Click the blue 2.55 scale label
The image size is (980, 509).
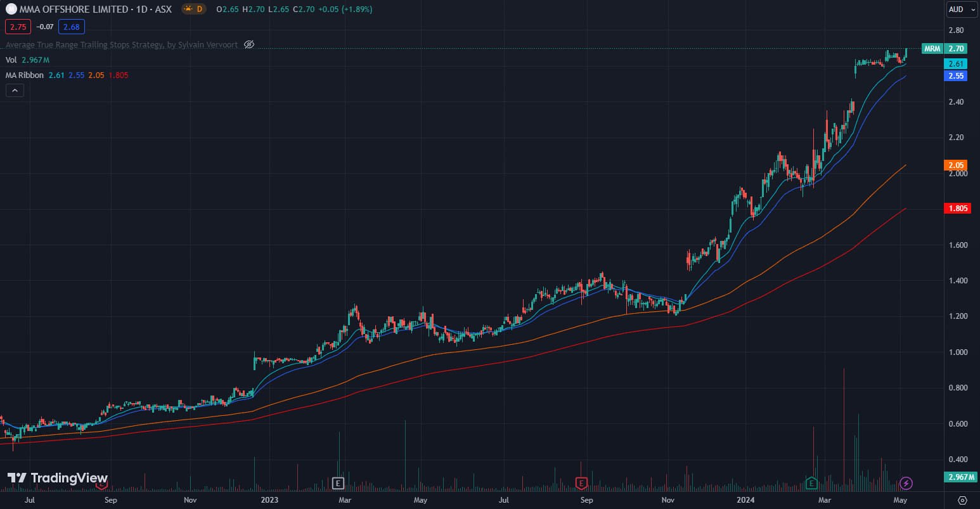(956, 76)
